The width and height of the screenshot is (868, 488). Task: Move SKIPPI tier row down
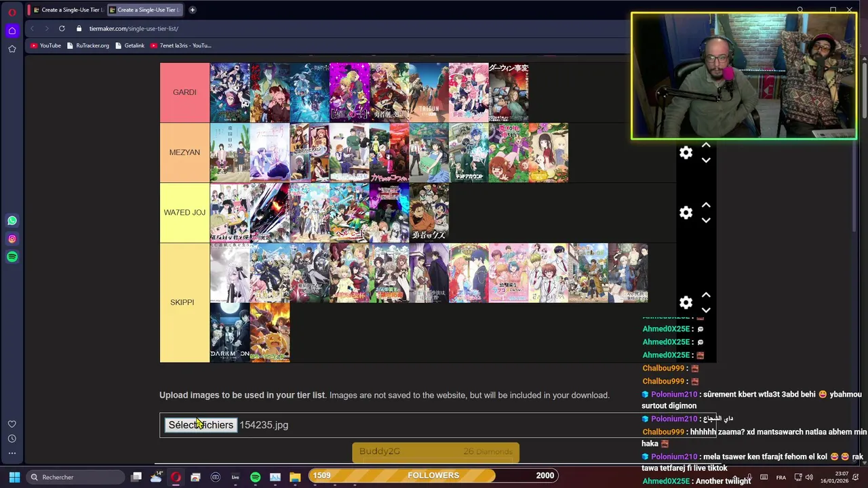click(706, 310)
